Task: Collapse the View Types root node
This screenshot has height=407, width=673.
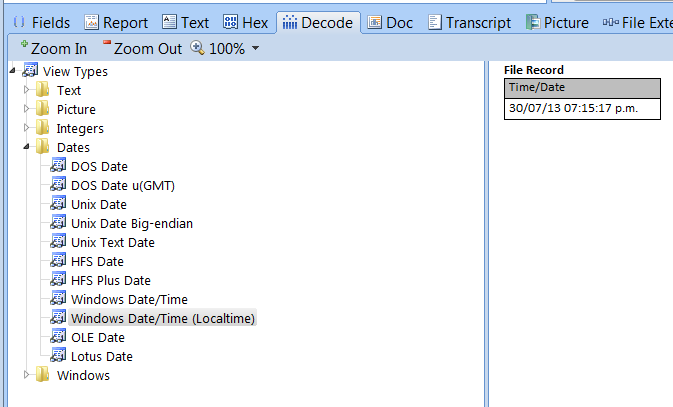Action: (x=13, y=70)
